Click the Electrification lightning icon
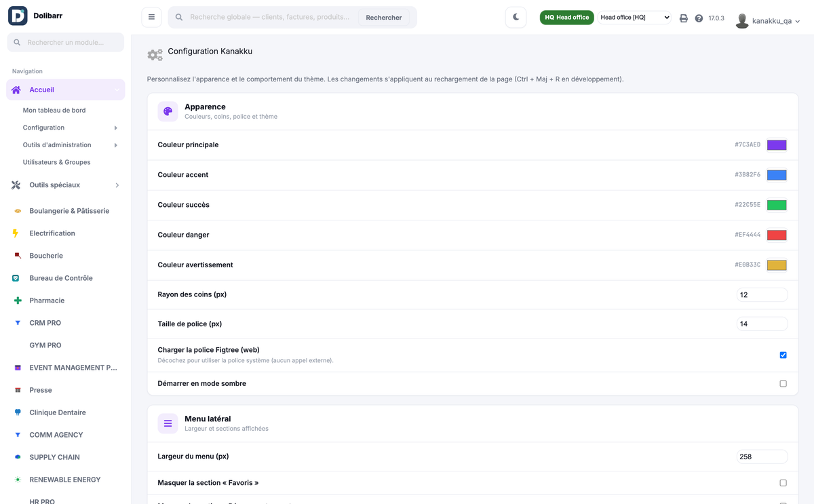This screenshot has width=814, height=504. click(16, 233)
